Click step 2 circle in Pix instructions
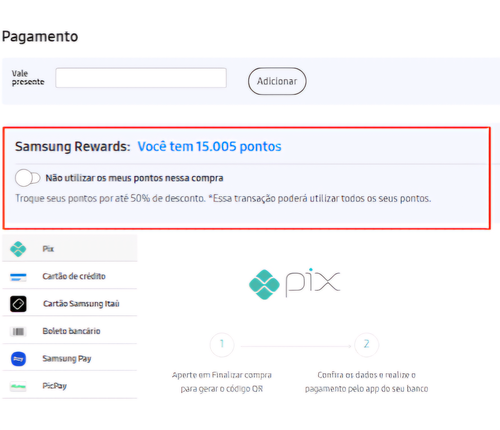 (x=366, y=344)
